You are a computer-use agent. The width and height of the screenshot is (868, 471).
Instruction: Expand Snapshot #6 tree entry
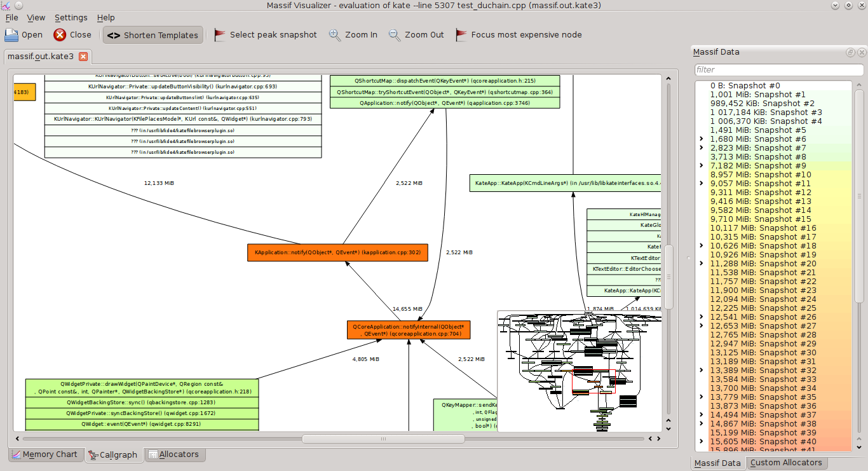coord(702,139)
